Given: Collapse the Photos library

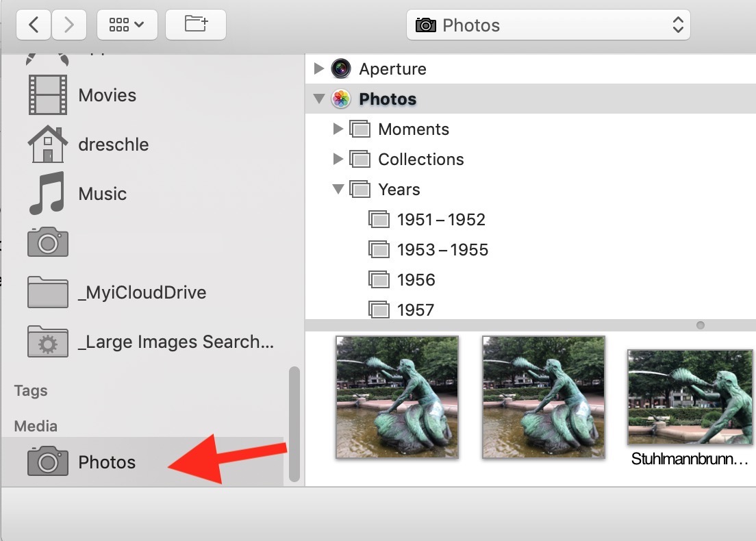Looking at the screenshot, I should pyautogui.click(x=318, y=99).
